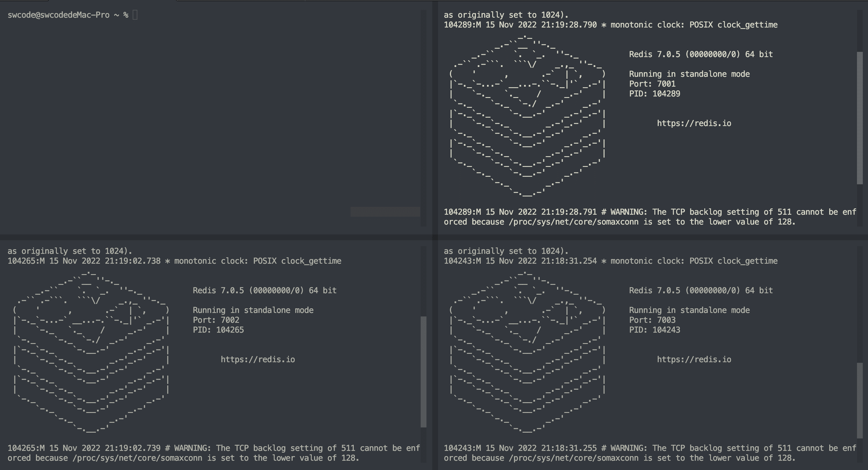Click the horizontal divider between the left panes
Screen dimensions: 868x470
click(x=216, y=237)
